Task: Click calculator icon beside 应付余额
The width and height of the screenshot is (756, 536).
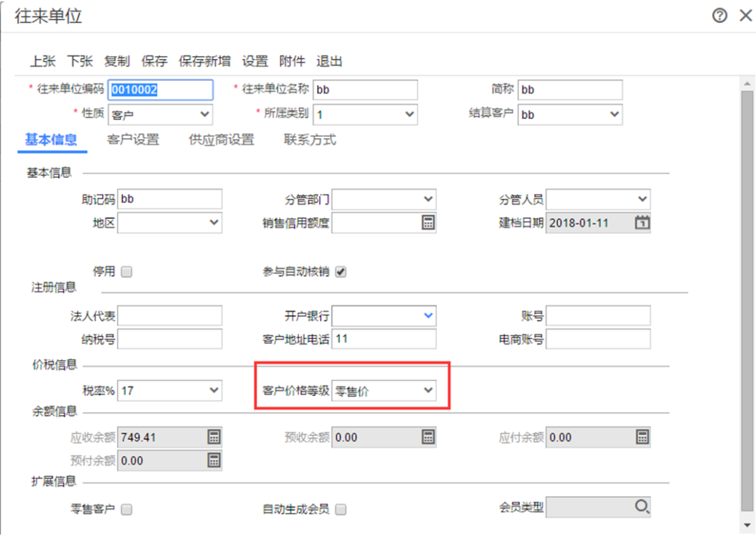Action: tap(642, 437)
